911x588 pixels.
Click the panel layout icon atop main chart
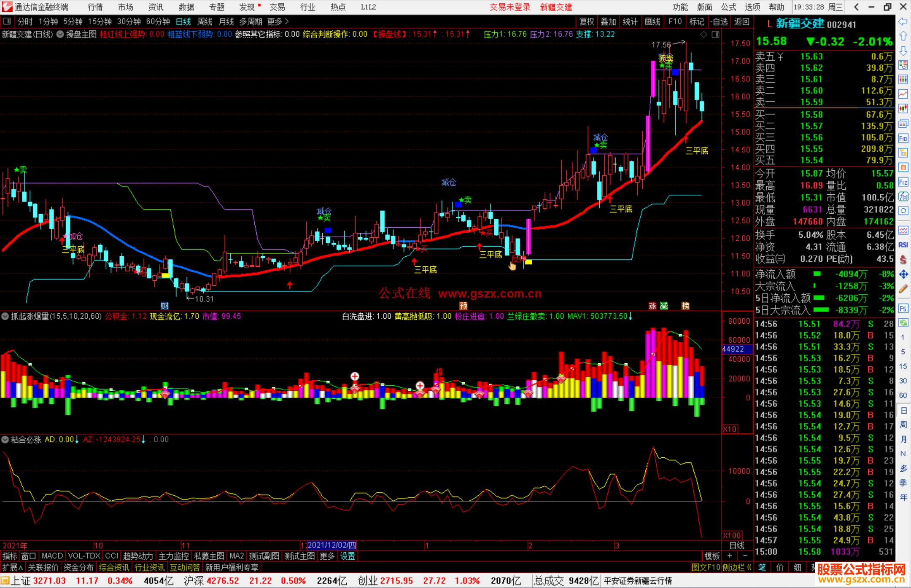click(x=715, y=35)
